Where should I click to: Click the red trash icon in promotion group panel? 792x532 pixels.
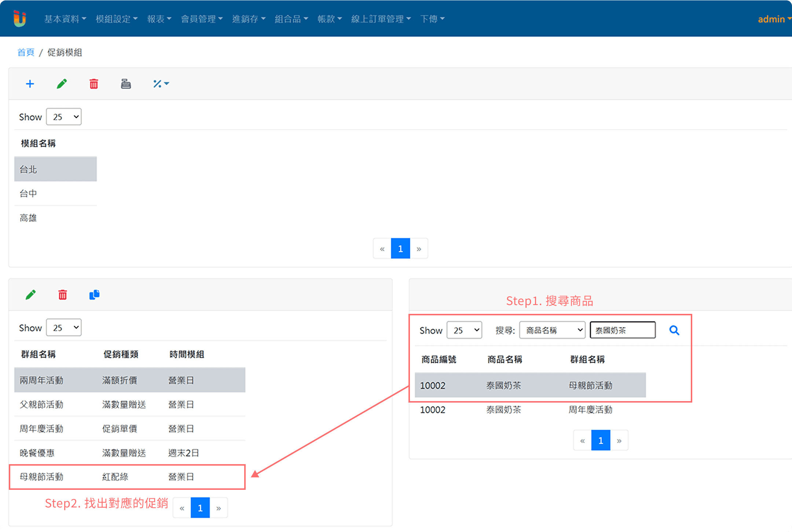tap(63, 295)
